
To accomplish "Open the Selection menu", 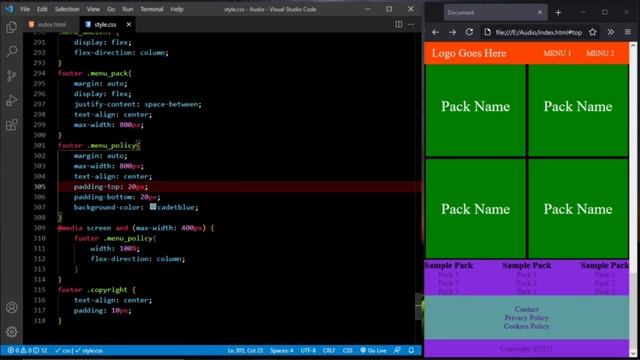I will coord(67,9).
